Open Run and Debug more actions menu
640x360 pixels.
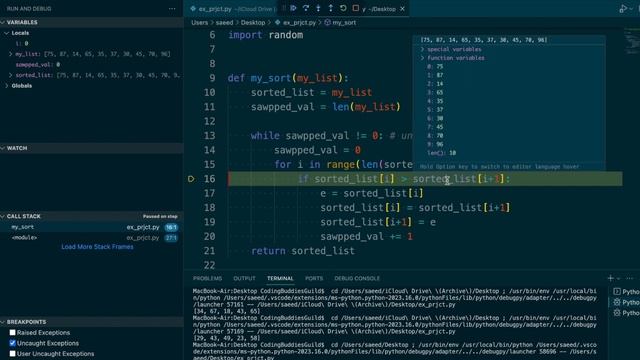[x=172, y=8]
